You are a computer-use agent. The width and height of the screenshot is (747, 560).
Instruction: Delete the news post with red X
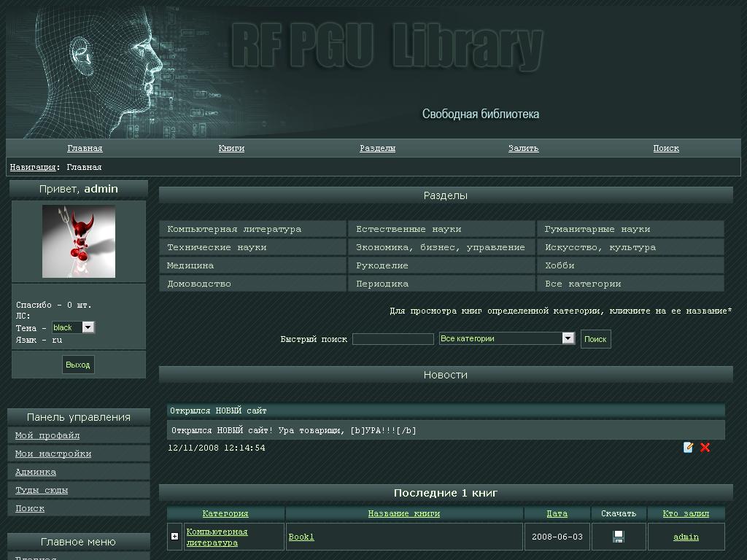pos(705,448)
